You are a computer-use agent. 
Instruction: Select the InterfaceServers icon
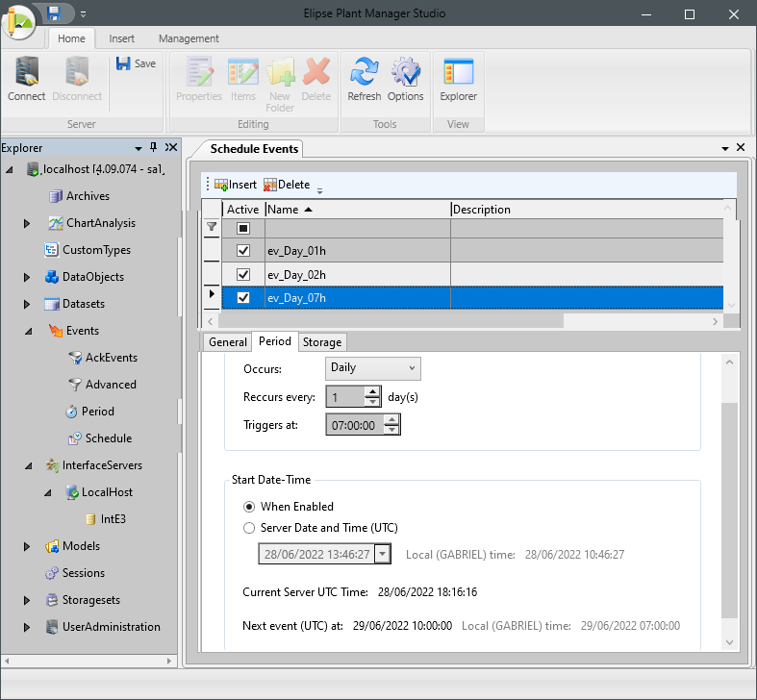pyautogui.click(x=52, y=465)
